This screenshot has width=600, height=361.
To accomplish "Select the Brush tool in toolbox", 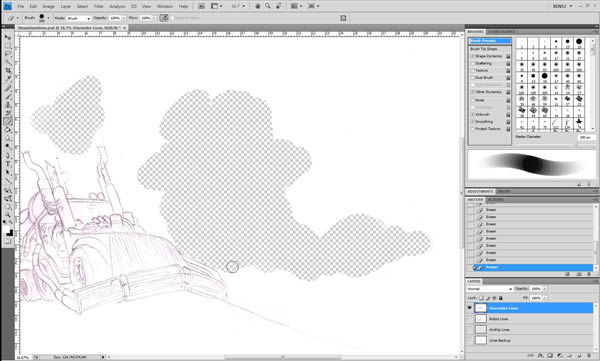I will click(8, 96).
